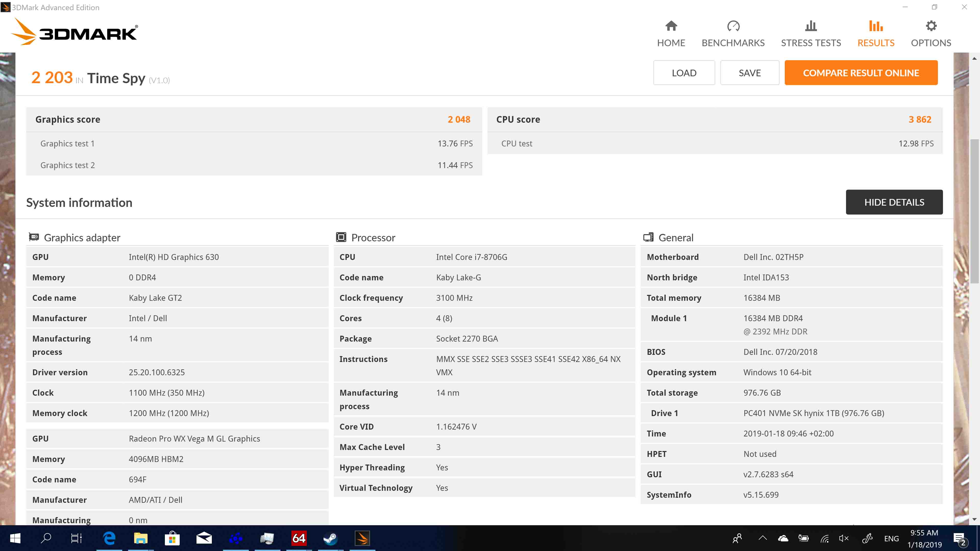Switch to the RESULTS tab
The width and height of the screenshot is (980, 551).
(876, 43)
